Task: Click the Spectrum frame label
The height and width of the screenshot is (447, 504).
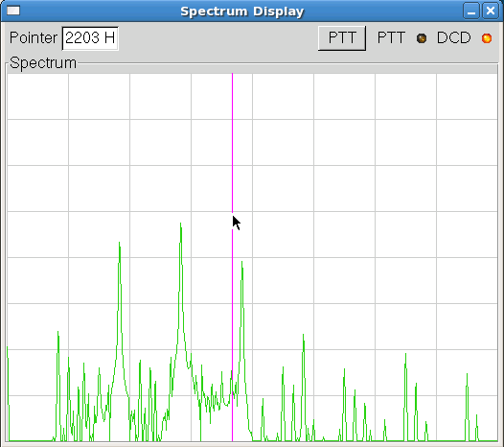Action: click(x=43, y=62)
